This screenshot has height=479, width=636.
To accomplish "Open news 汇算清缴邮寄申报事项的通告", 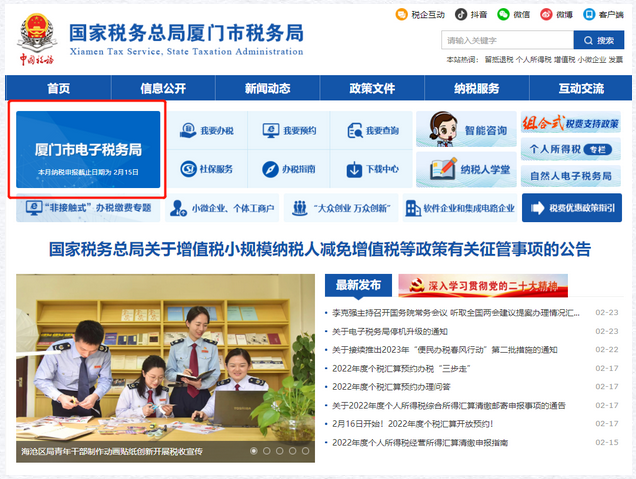I will (449, 405).
